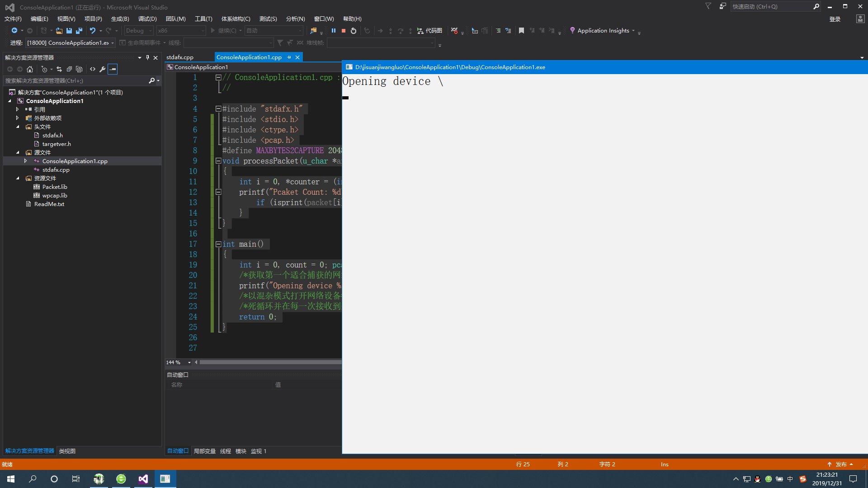The height and width of the screenshot is (488, 868).
Task: Collapse the code outline at int main()
Action: (218, 244)
